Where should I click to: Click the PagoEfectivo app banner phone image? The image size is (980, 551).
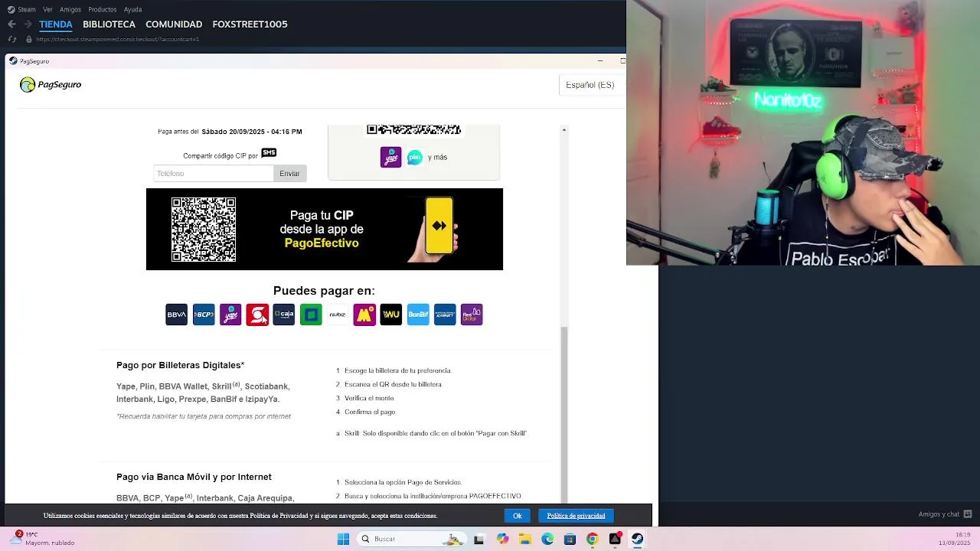[x=434, y=229]
